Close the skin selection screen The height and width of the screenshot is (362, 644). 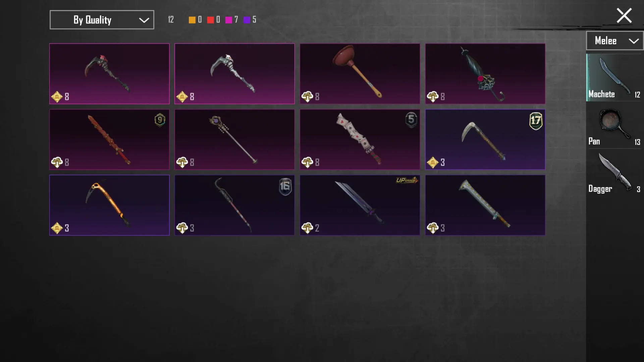tap(624, 15)
